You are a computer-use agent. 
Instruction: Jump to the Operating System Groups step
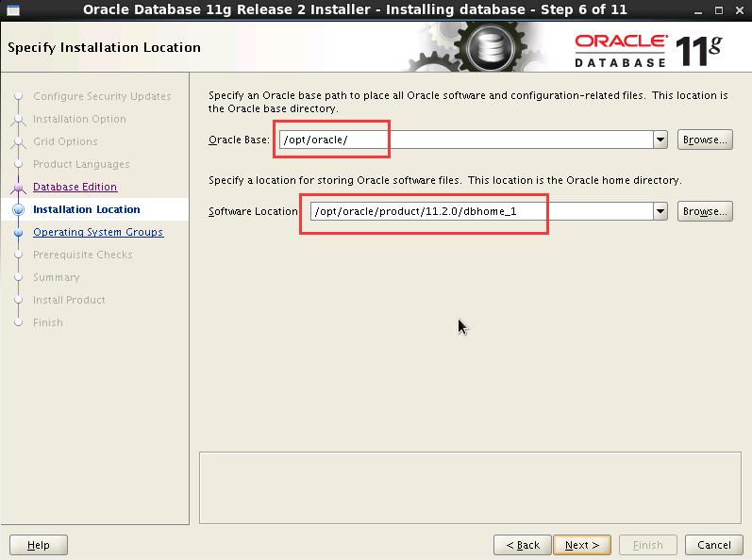click(x=98, y=232)
